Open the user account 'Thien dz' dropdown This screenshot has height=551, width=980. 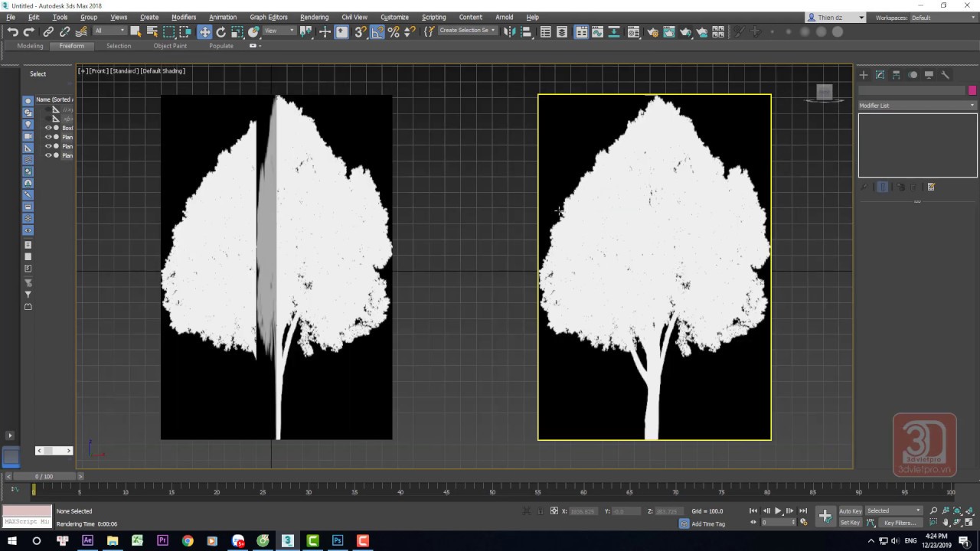coord(836,18)
